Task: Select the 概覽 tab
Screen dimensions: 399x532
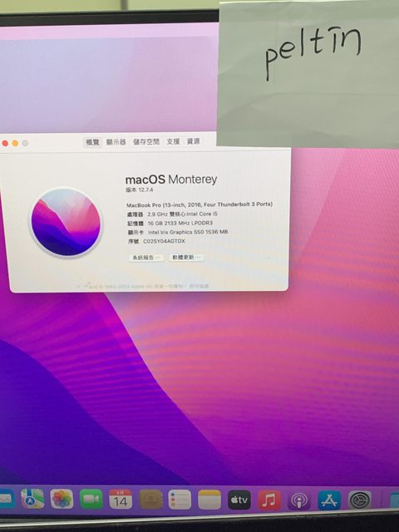Action: coord(92,142)
